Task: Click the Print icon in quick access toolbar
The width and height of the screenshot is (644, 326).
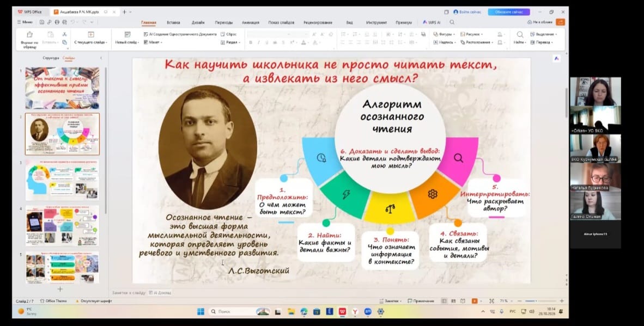Action: (57, 22)
